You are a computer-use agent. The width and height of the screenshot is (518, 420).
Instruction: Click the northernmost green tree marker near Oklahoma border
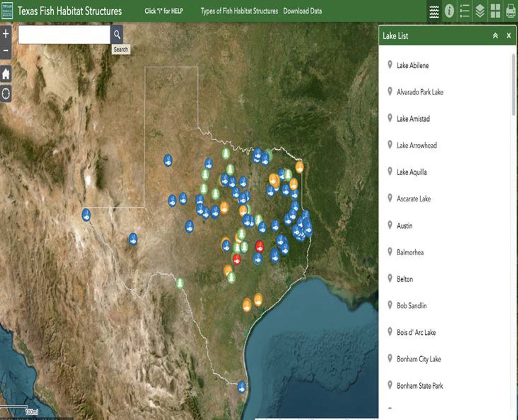click(x=226, y=153)
